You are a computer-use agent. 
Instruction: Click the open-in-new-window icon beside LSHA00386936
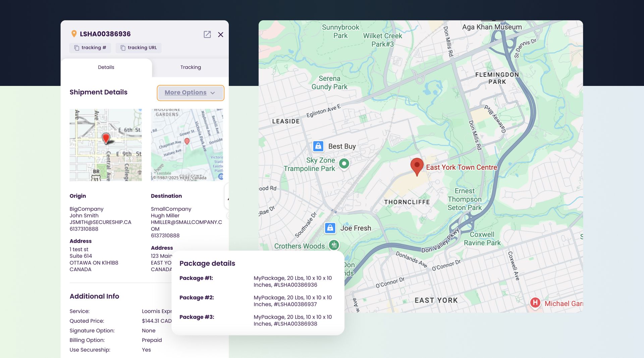[x=207, y=35]
